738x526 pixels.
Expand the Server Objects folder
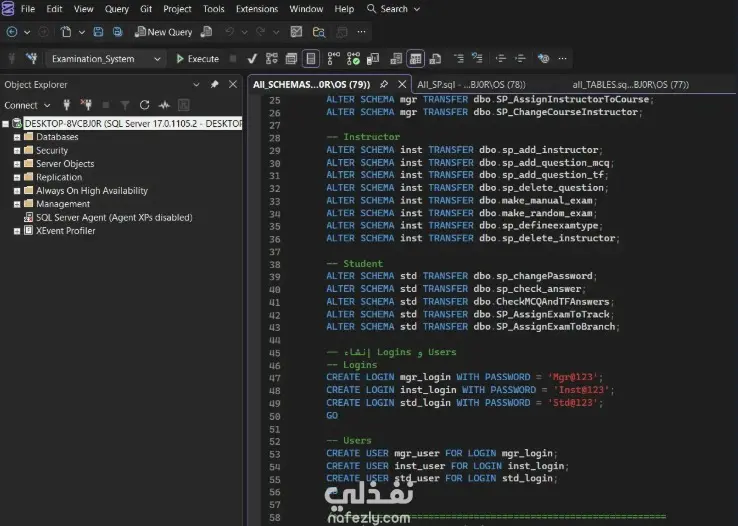click(x=17, y=164)
